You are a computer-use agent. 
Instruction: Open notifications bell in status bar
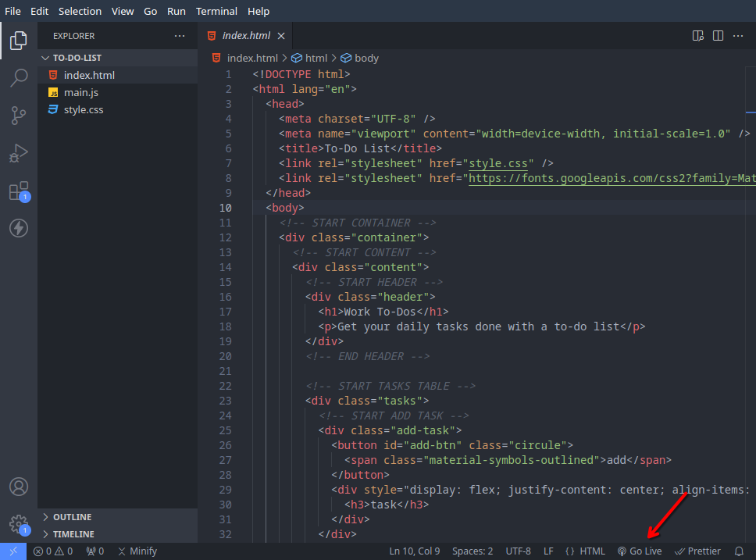(739, 551)
